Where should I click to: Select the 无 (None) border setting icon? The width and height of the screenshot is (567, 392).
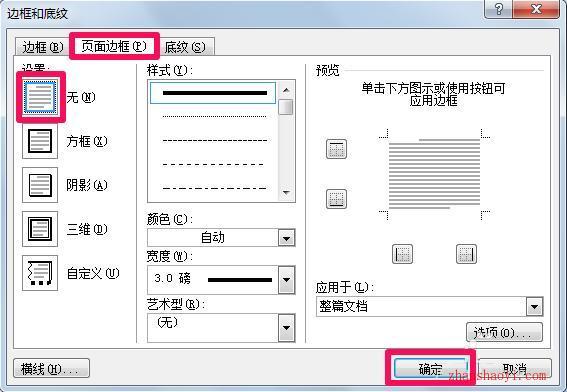pos(40,97)
